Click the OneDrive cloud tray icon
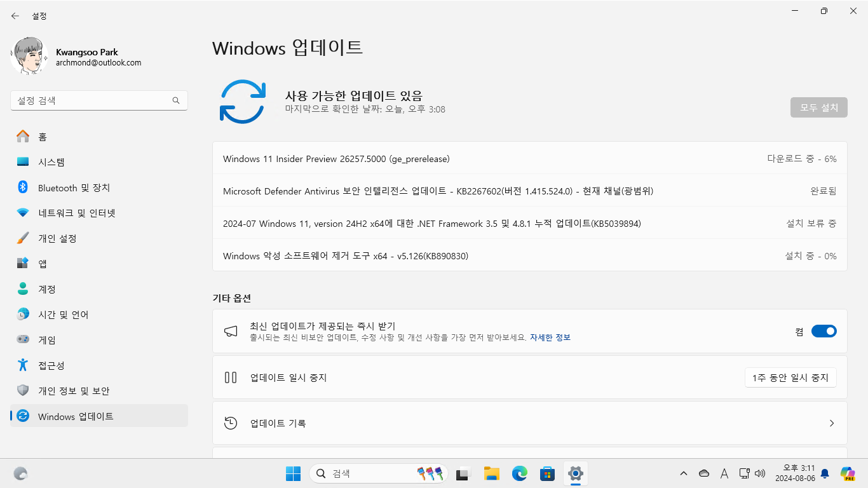The width and height of the screenshot is (868, 488). tap(704, 473)
